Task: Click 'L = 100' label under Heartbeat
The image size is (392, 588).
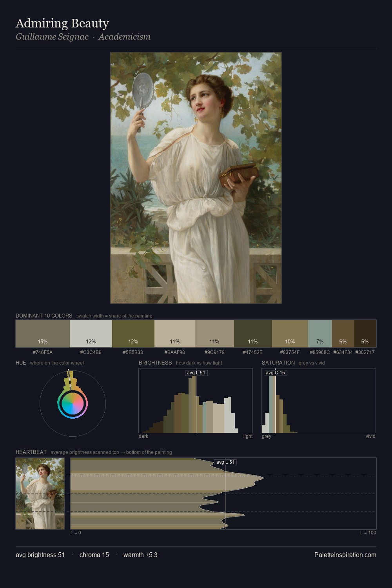Action: click(x=368, y=533)
